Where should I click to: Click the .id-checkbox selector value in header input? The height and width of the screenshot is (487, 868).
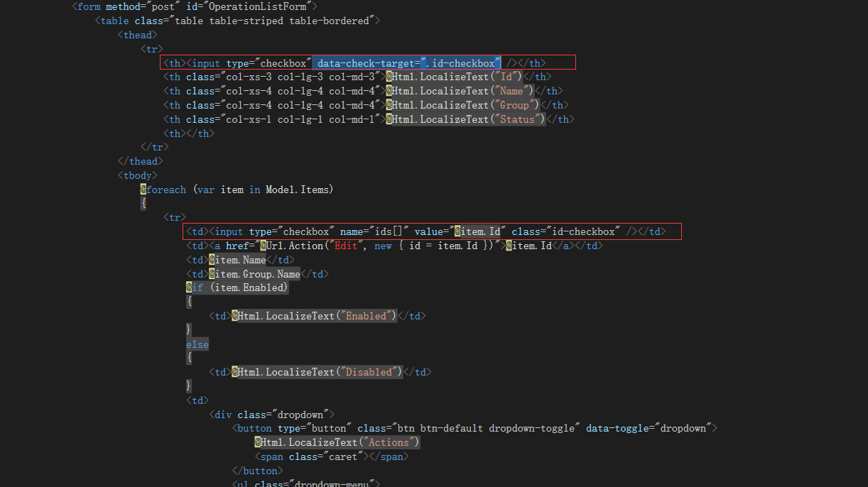click(x=460, y=63)
